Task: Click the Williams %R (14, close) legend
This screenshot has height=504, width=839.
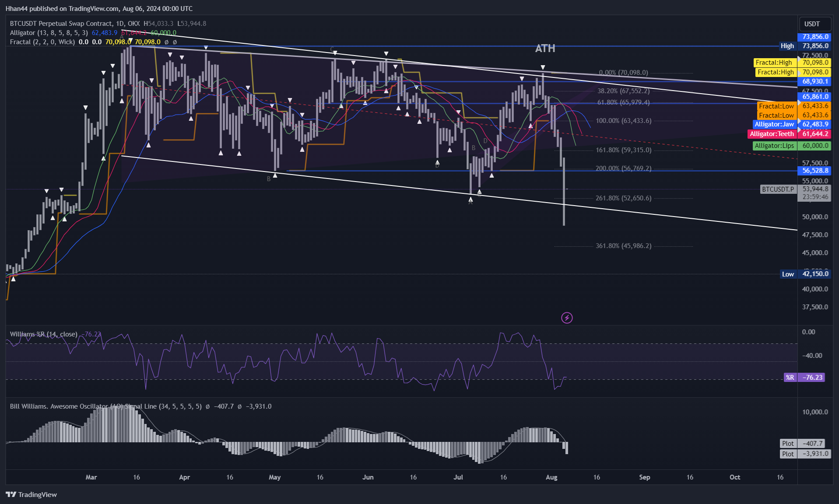Action: [43, 334]
